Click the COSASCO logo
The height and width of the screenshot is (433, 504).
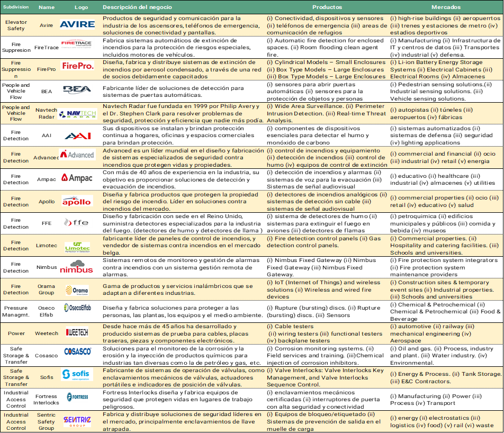77,351
